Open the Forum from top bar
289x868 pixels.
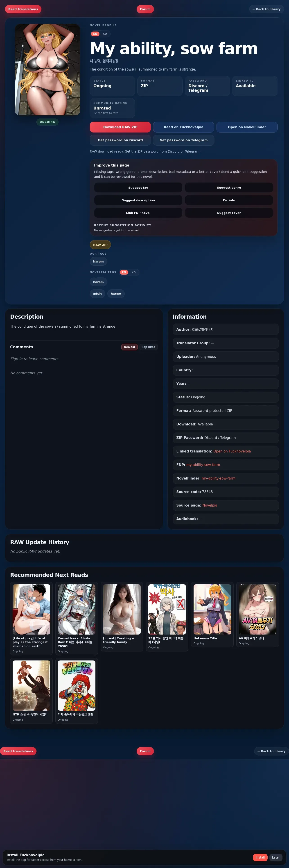click(145, 9)
